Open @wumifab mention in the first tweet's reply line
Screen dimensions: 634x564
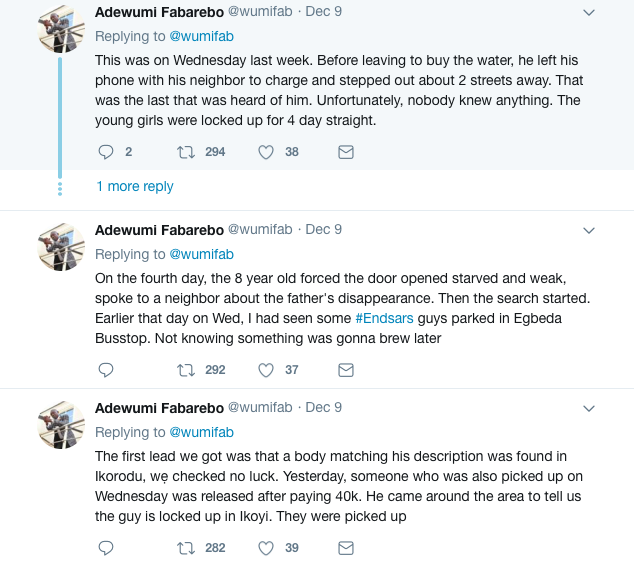point(200,36)
